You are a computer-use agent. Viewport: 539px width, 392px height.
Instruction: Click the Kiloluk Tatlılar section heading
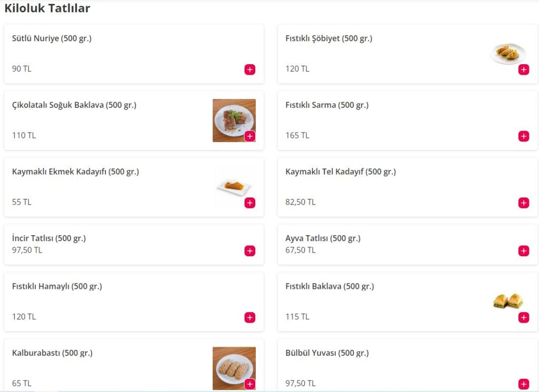point(47,8)
